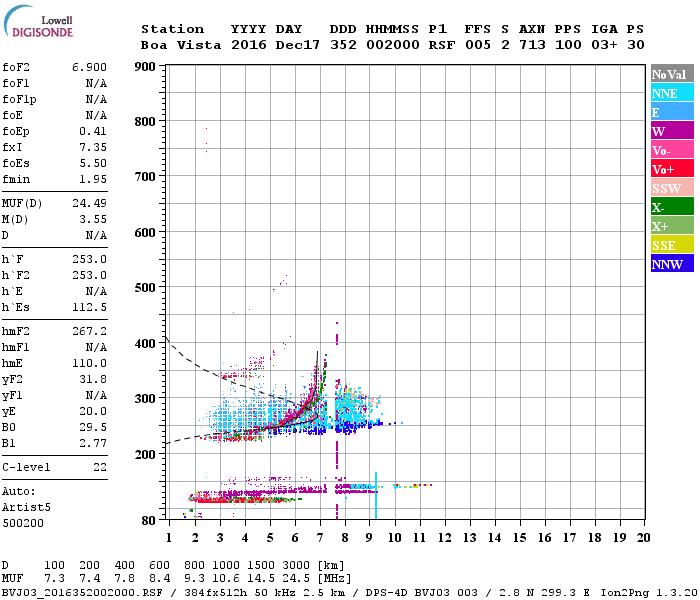Viewport: 700px width, 600px height.
Task: Click the foEs value 5.50
Action: tap(93, 163)
